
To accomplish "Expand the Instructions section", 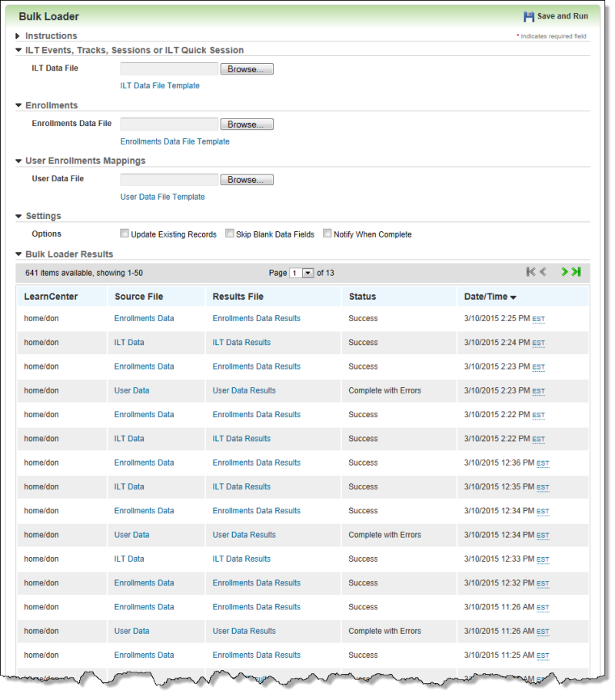I will click(x=18, y=35).
